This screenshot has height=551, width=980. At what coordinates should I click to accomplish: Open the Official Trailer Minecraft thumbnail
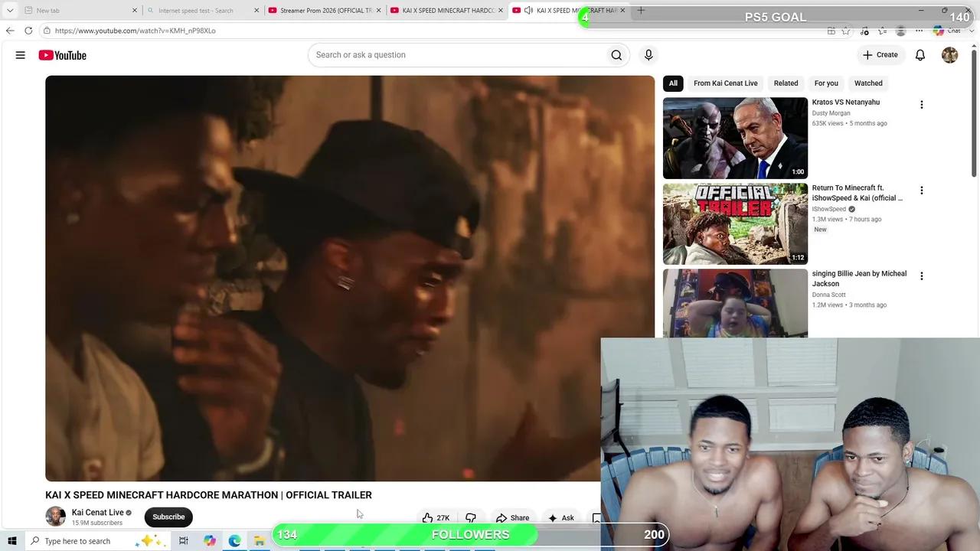(x=735, y=223)
